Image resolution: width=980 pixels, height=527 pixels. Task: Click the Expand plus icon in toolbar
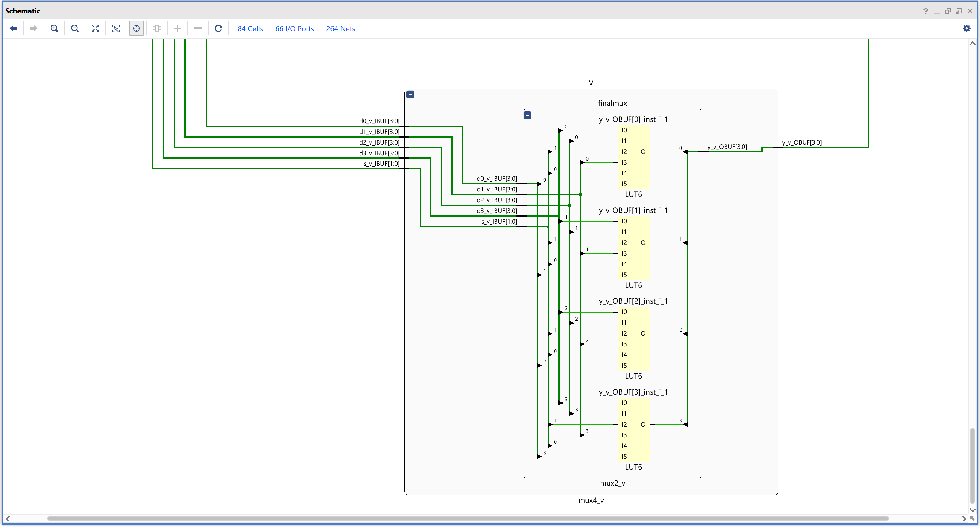[x=177, y=28]
